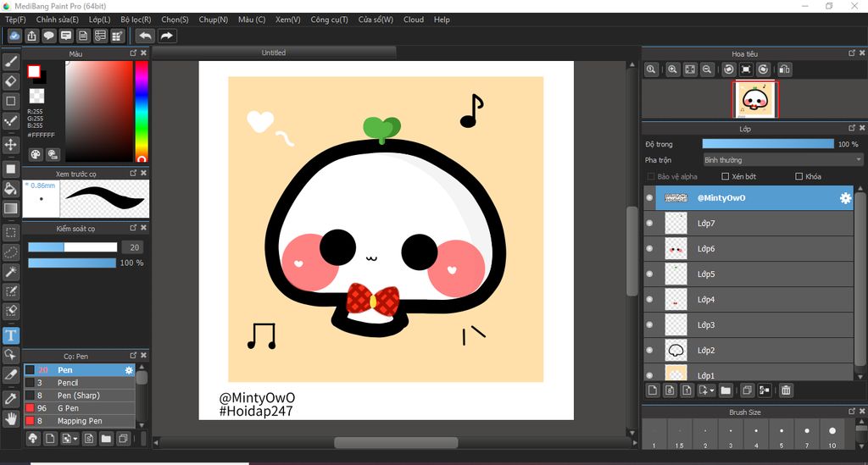The image size is (868, 465).
Task: Undock the Màu color panel
Action: click(133, 53)
